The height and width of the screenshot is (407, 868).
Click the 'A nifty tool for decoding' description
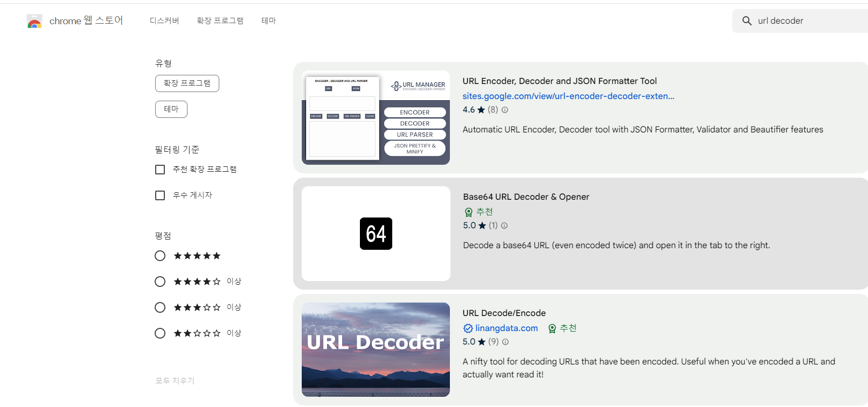[649, 368]
